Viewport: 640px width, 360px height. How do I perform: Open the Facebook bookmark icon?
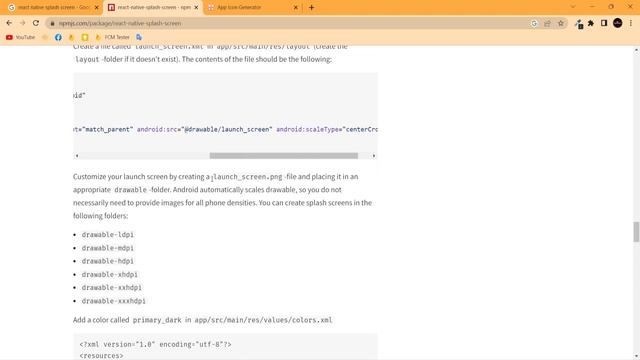click(58, 37)
